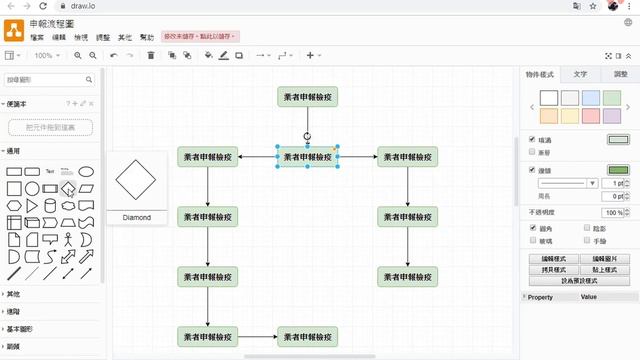Reload the browser page
This screenshot has height=360, width=640.
pyautogui.click(x=43, y=6)
